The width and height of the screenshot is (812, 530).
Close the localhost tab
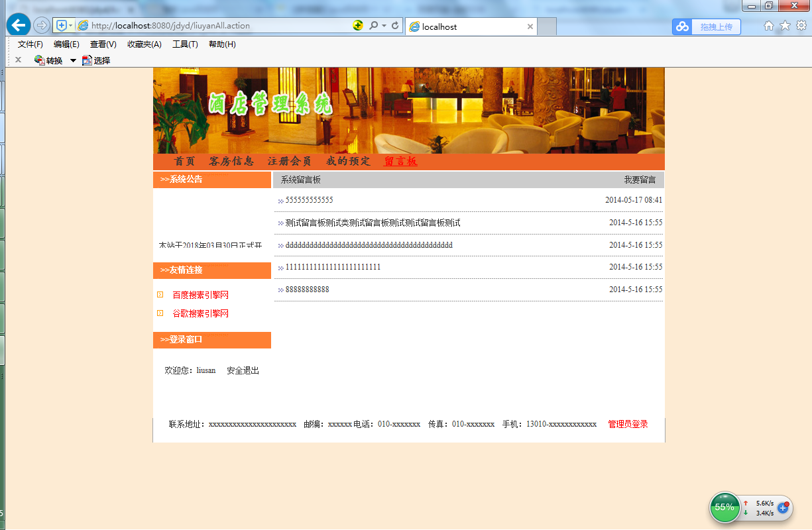tap(530, 26)
